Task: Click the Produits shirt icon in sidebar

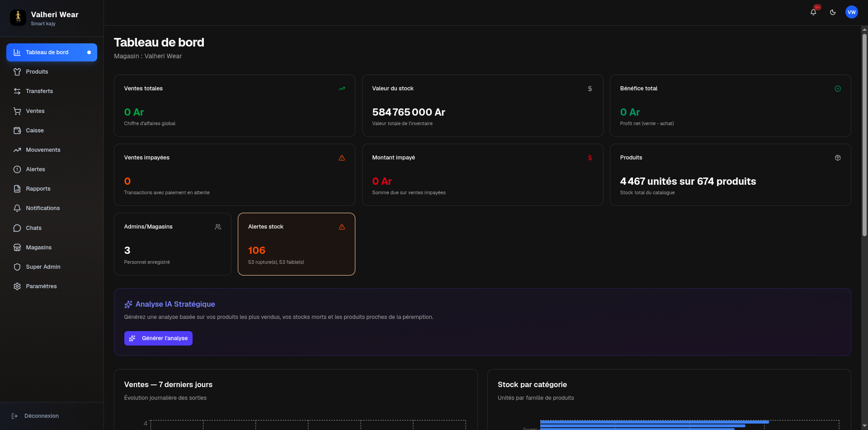Action: pyautogui.click(x=17, y=72)
